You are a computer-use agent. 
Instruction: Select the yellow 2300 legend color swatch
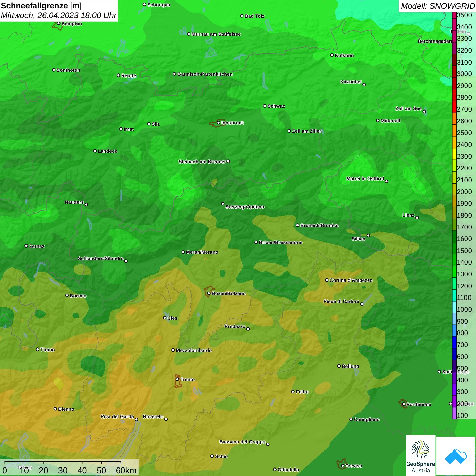point(454,154)
